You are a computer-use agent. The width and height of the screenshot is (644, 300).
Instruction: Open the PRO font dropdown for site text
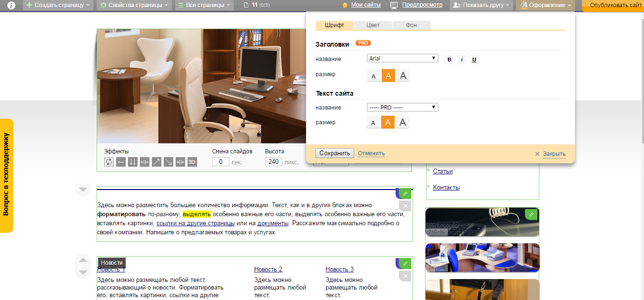pos(402,107)
